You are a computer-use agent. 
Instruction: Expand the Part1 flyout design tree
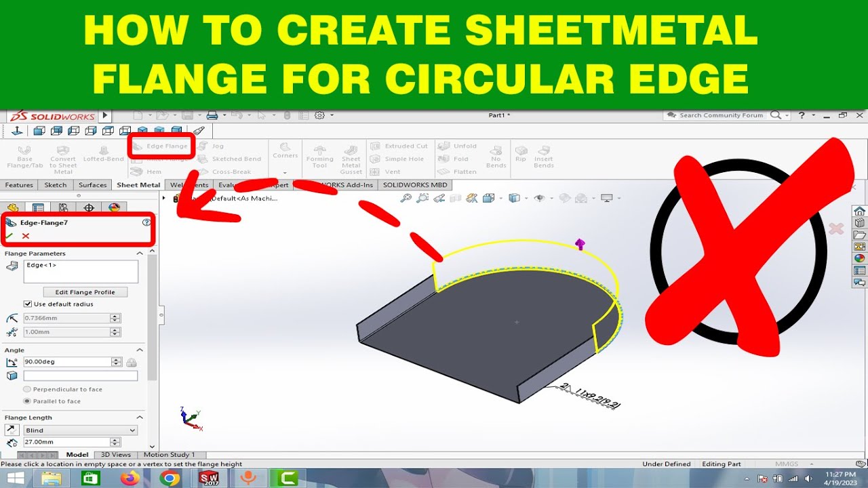pyautogui.click(x=163, y=198)
